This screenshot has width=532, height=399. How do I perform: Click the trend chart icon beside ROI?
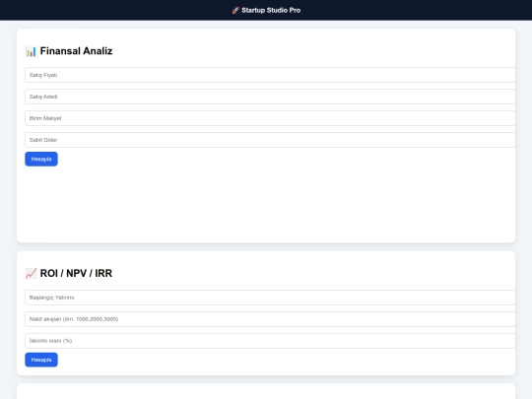[31, 274]
